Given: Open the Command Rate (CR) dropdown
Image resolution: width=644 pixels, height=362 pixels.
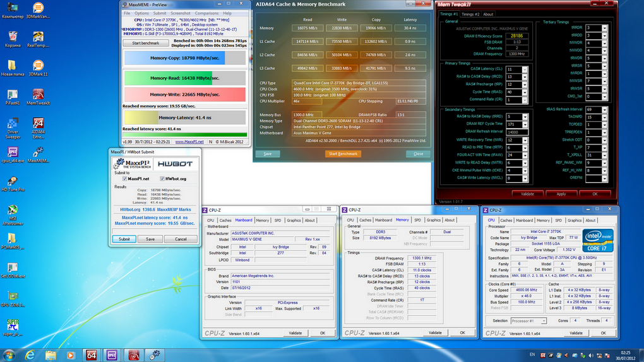Looking at the screenshot, I should click(525, 100).
